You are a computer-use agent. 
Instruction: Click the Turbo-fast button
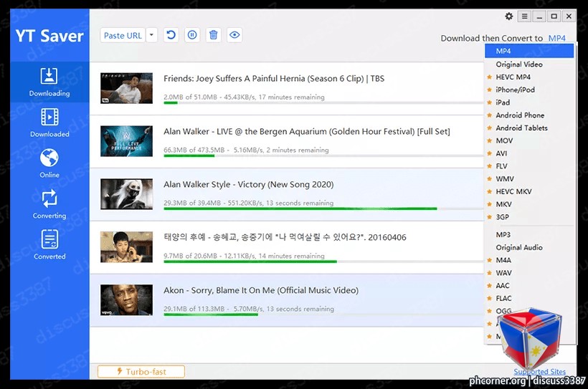click(x=141, y=371)
